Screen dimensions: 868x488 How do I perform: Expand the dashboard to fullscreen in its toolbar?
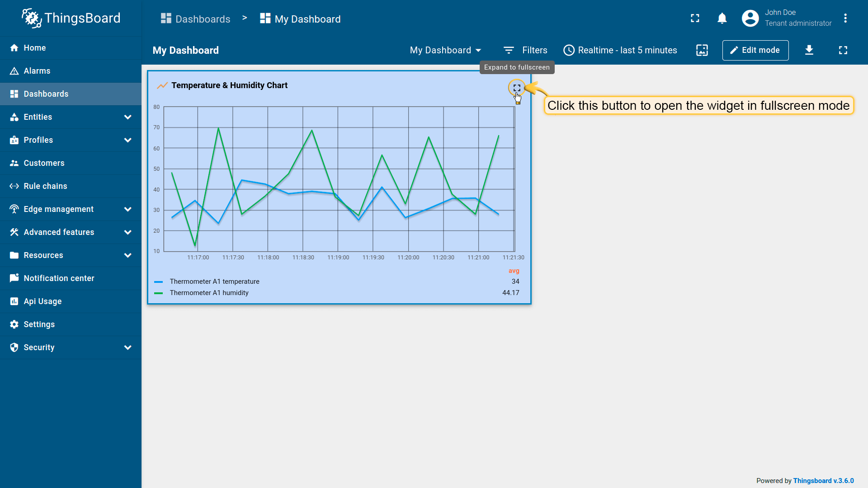tap(843, 50)
